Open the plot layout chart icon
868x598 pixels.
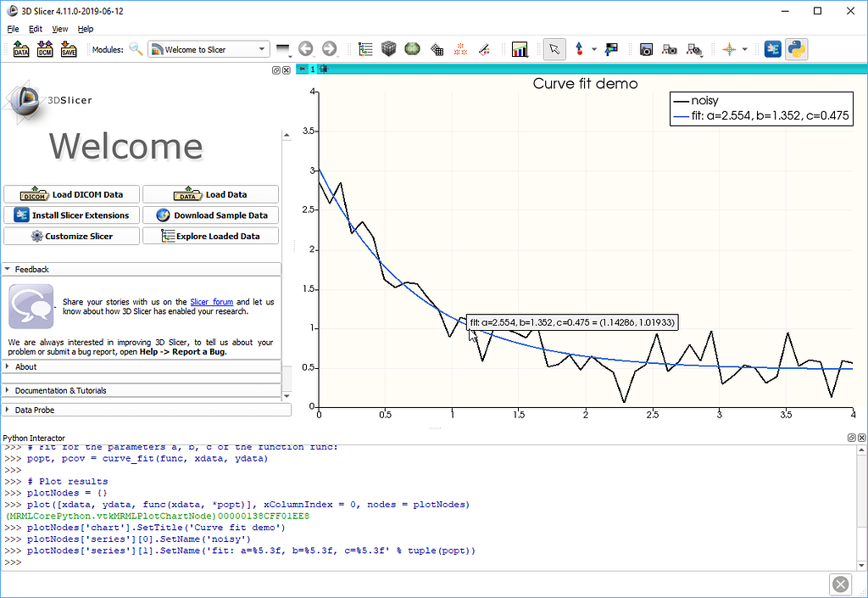point(520,48)
